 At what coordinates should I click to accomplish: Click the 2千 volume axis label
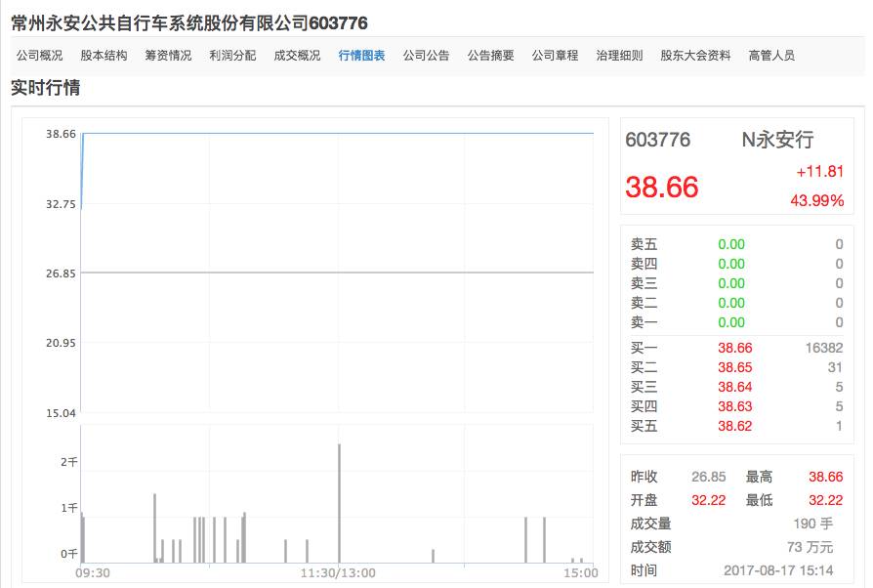(x=69, y=462)
